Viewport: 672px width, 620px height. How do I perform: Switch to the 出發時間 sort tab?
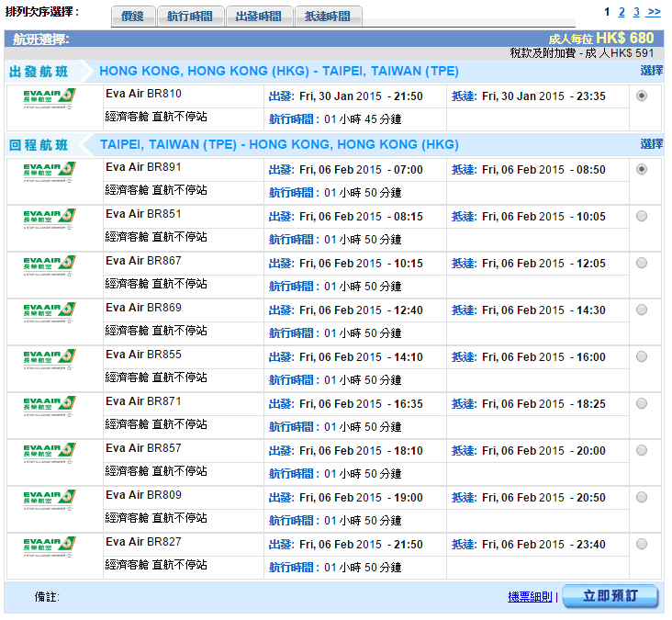pyautogui.click(x=260, y=17)
